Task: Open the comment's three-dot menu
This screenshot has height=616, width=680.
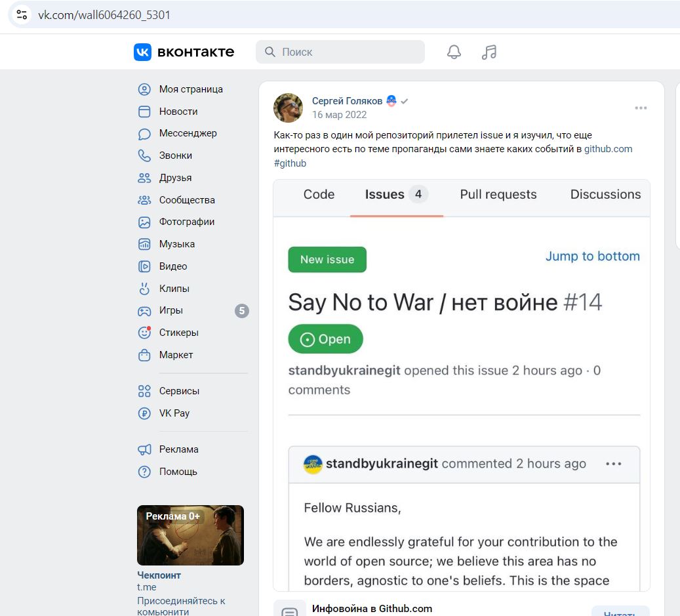Action: coord(614,464)
